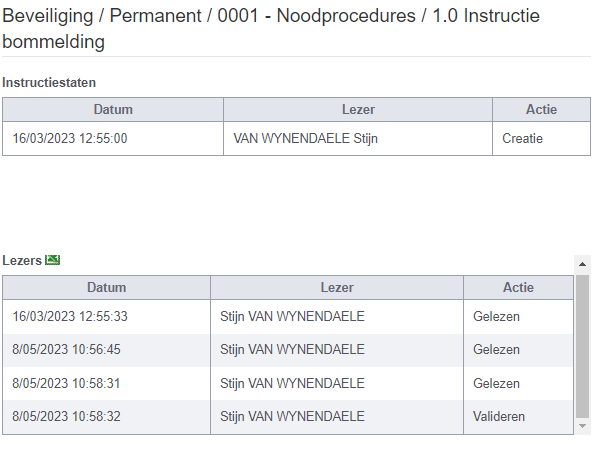Select the 16/03/2023 12:55:00 date cell
This screenshot has height=456, width=593.
tap(113, 138)
